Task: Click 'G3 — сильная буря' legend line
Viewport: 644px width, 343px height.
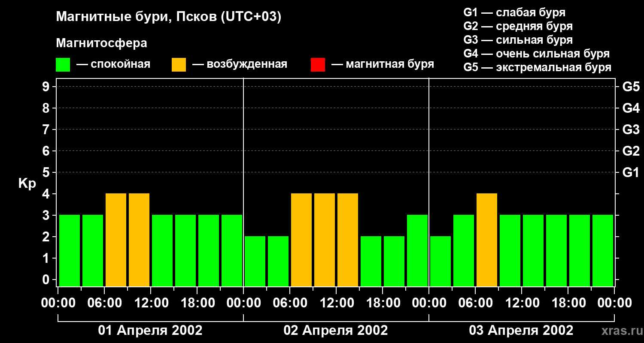Action: coord(518,40)
